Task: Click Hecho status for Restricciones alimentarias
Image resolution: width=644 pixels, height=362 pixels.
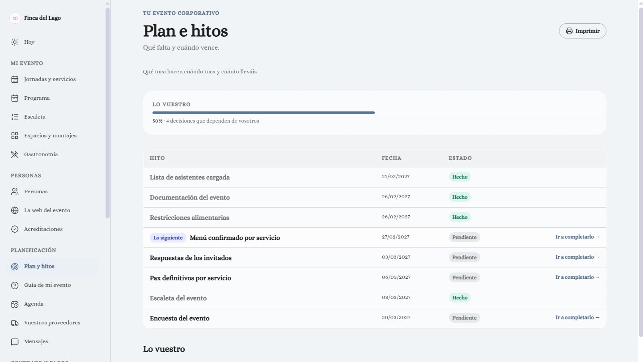Action: pos(460,217)
